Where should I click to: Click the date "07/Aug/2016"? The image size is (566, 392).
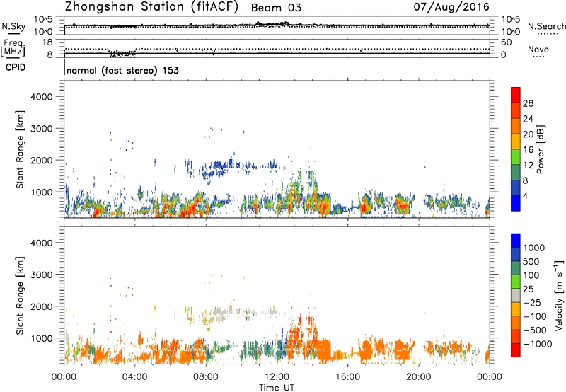[x=451, y=7]
